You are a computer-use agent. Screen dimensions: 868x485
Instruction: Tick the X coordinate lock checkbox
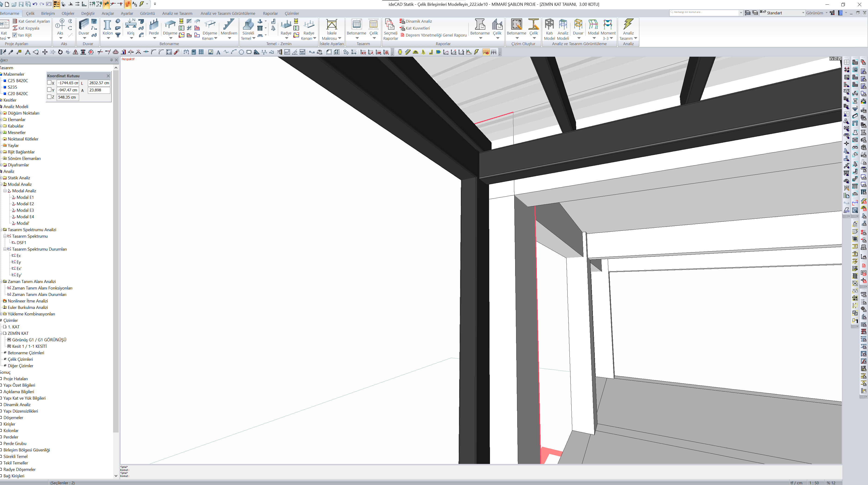pyautogui.click(x=49, y=83)
